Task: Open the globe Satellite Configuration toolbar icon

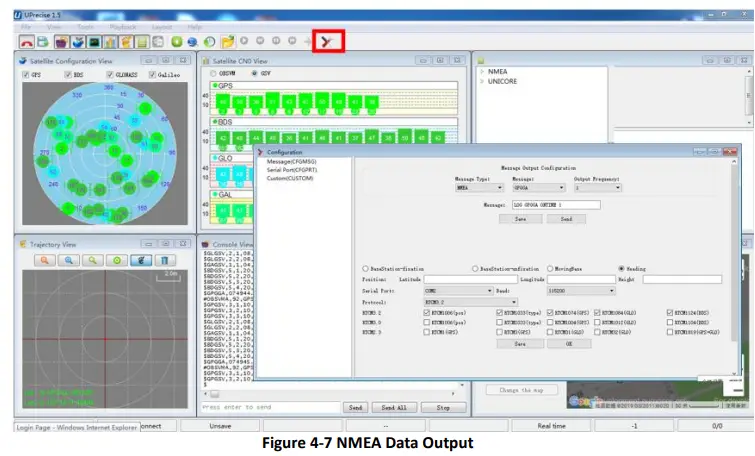Action: [78, 42]
